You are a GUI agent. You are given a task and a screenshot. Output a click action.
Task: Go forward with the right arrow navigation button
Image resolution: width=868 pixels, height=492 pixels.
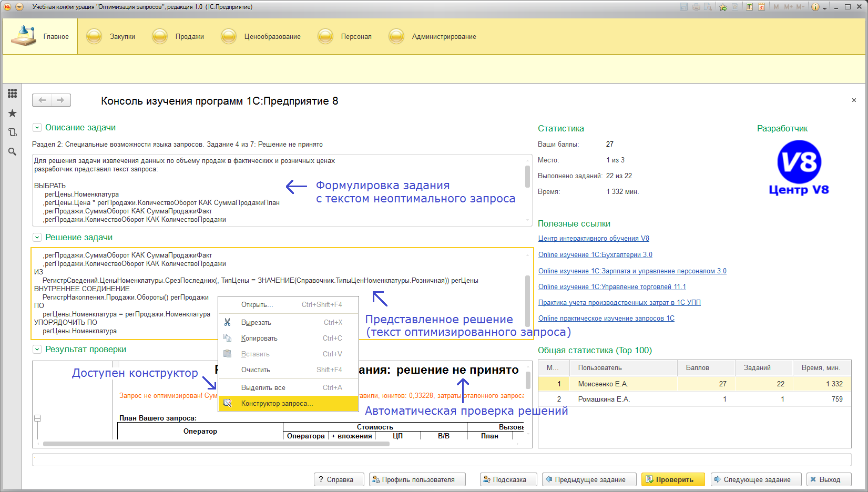(x=61, y=100)
